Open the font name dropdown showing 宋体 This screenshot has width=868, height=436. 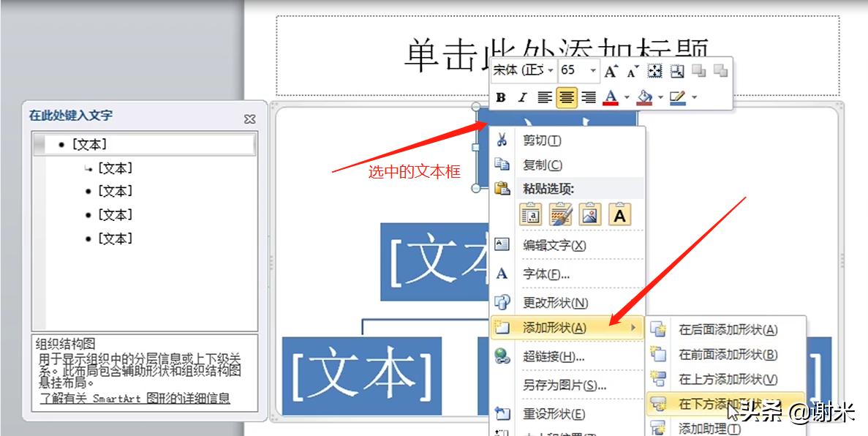pyautogui.click(x=550, y=70)
